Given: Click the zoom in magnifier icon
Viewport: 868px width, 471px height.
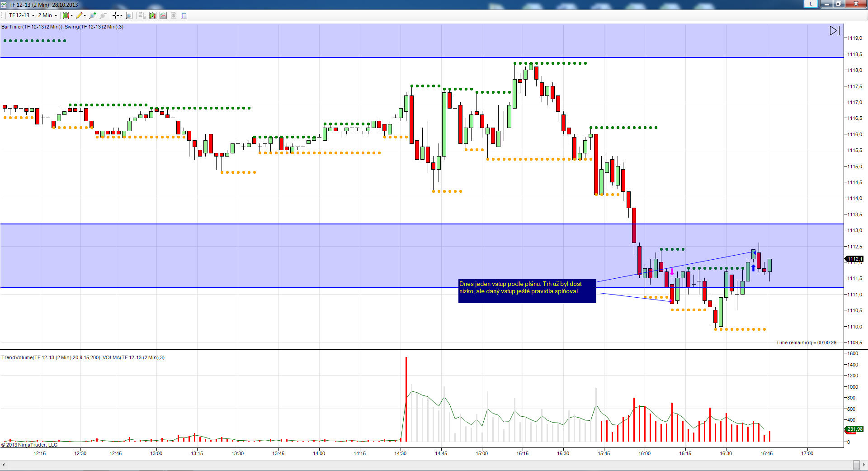Looking at the screenshot, I should coord(93,15).
